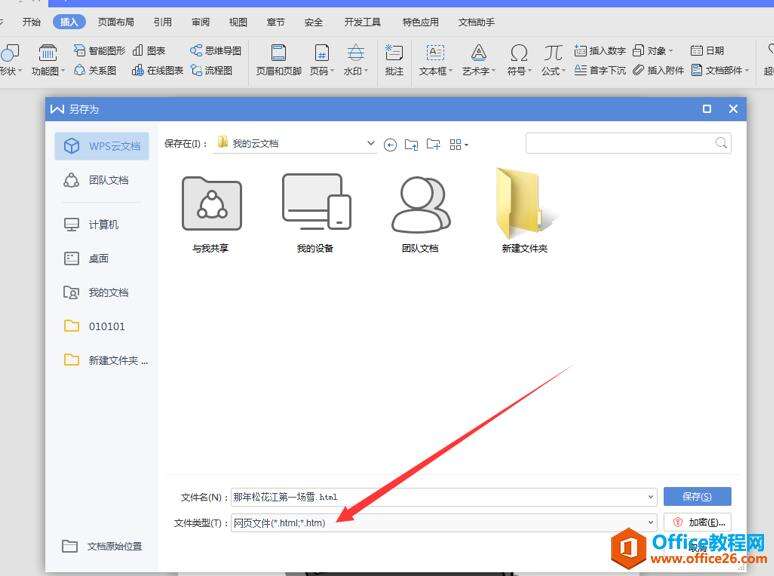The image size is (774, 576).
Task: Open 思维导图 mind map tool
Action: tap(216, 50)
